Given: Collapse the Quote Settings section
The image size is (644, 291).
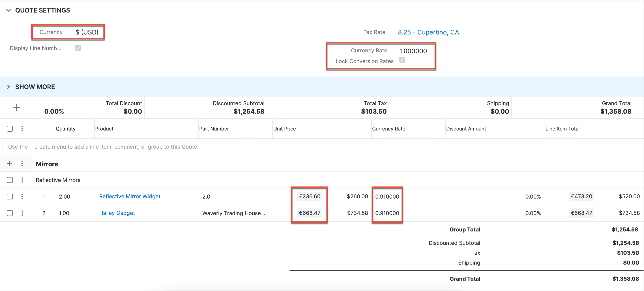Looking at the screenshot, I should [9, 10].
